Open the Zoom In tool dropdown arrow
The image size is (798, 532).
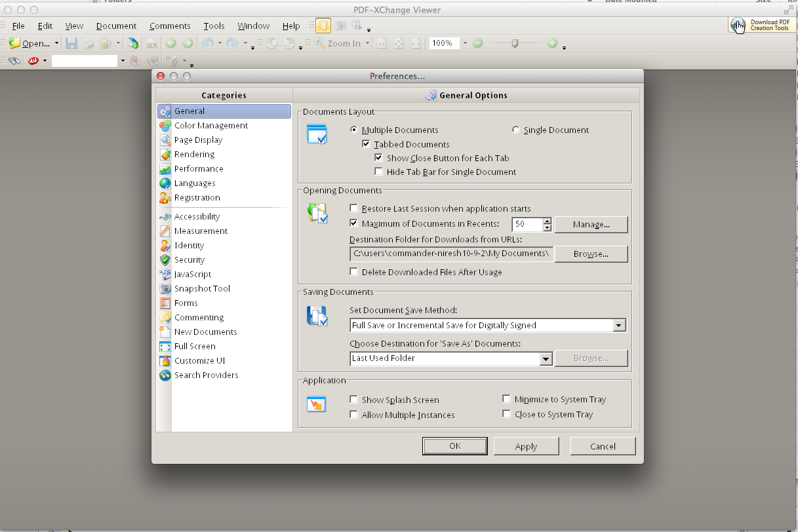[368, 43]
